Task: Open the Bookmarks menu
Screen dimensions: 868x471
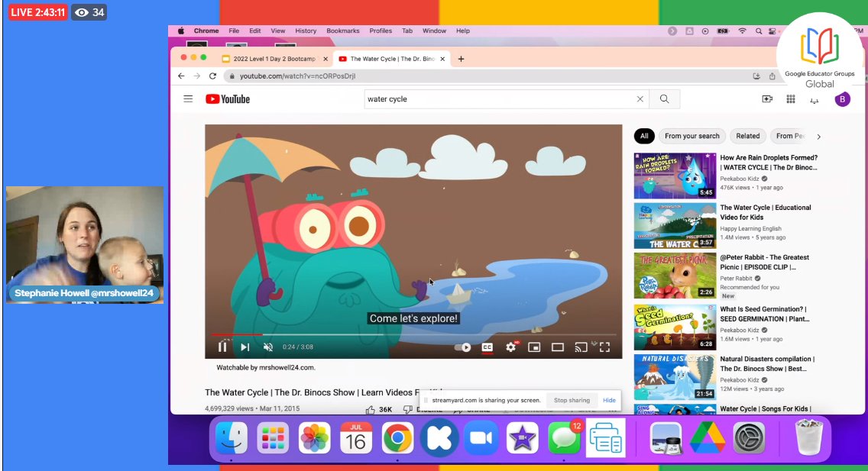Action: [x=342, y=31]
